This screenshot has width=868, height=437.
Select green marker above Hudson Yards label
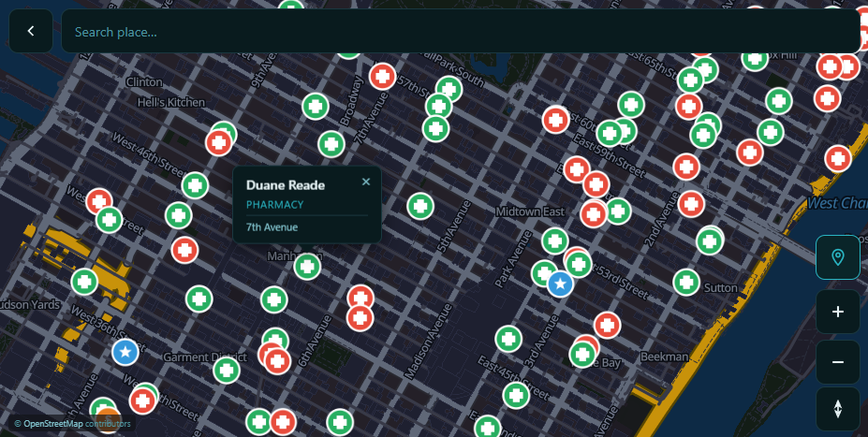click(84, 282)
